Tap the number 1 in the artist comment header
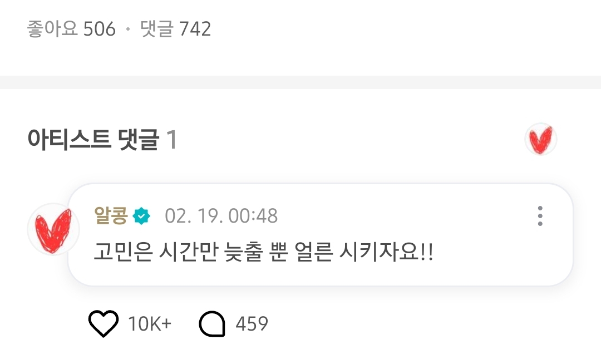Image resolution: width=601 pixels, height=364 pixels. coord(171,140)
